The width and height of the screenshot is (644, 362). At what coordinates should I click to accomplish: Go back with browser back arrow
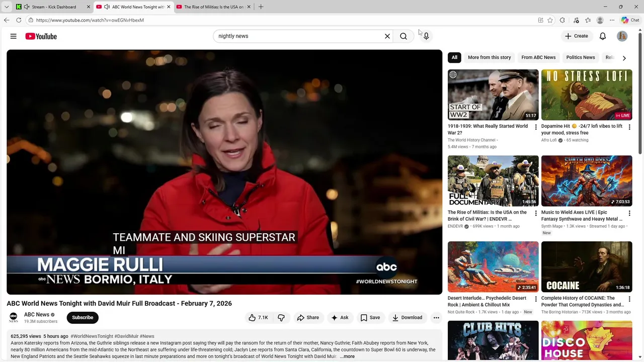click(x=7, y=20)
